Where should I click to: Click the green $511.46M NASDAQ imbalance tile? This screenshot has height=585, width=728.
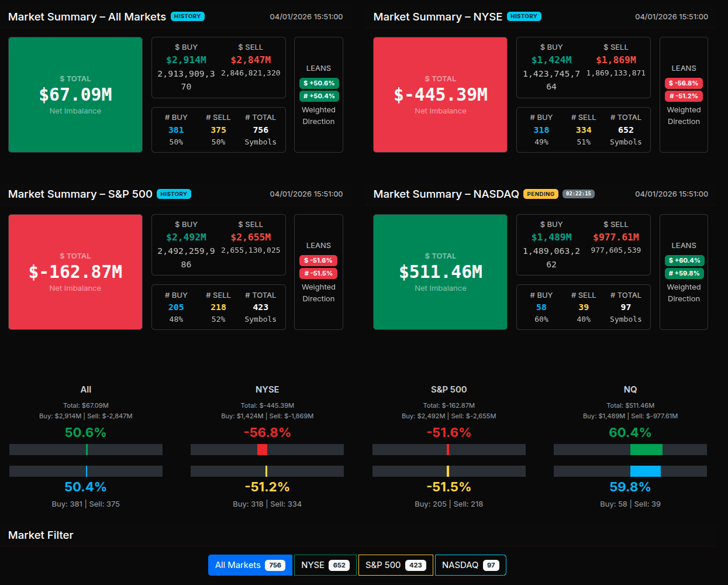[x=440, y=272]
